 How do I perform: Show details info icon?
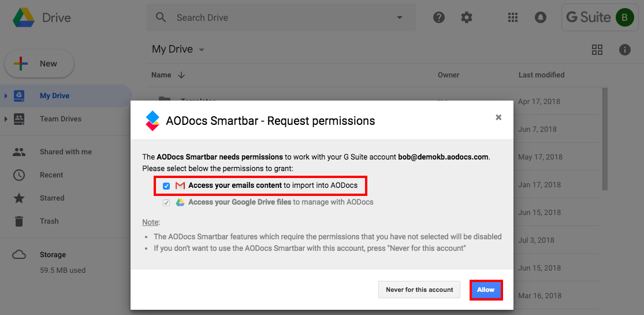pos(625,50)
